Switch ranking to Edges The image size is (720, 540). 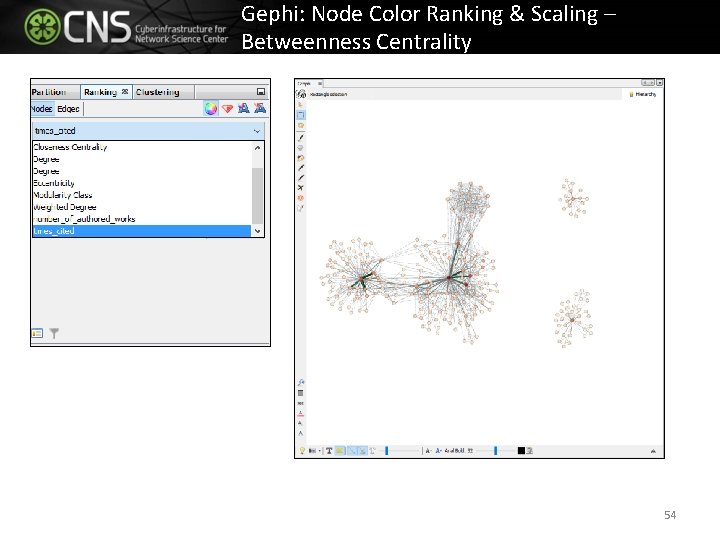coord(68,109)
